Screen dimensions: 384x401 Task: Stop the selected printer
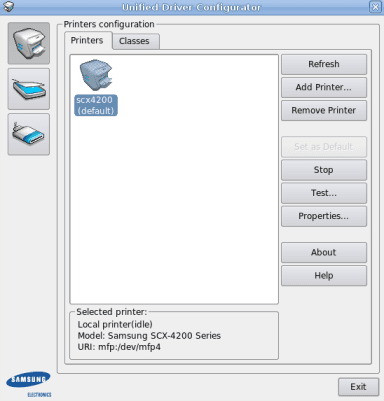(324, 170)
